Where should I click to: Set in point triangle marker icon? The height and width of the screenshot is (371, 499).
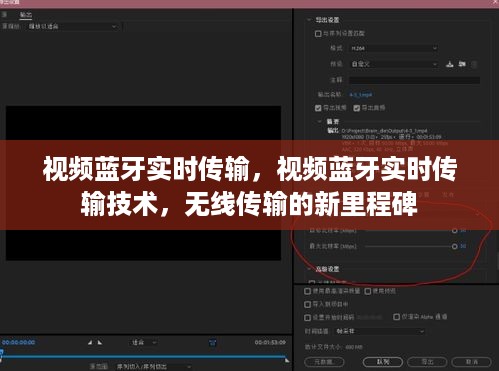(90, 342)
